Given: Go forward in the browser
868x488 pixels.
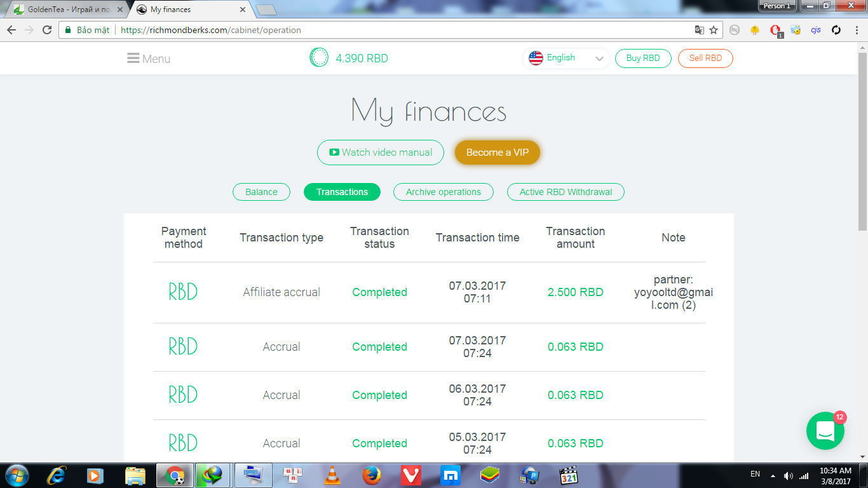Looking at the screenshot, I should [29, 30].
